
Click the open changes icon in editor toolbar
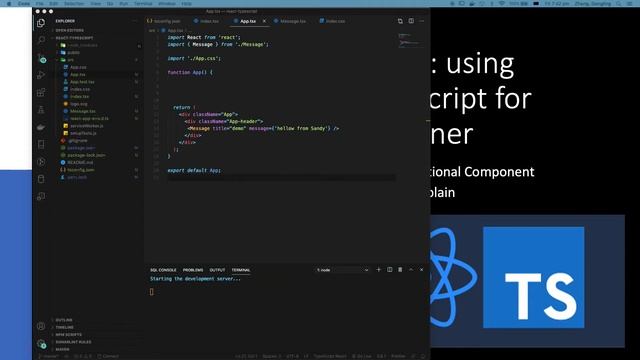400,21
